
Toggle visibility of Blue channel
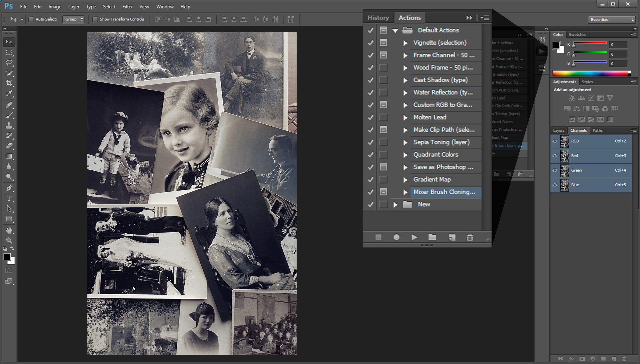[555, 184]
